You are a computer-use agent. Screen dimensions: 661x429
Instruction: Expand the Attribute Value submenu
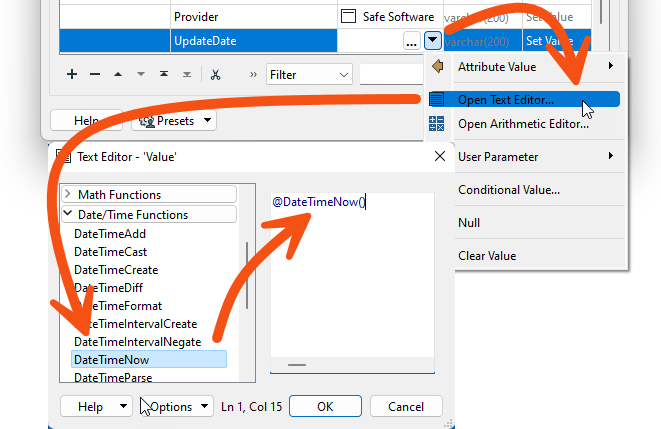coord(610,66)
